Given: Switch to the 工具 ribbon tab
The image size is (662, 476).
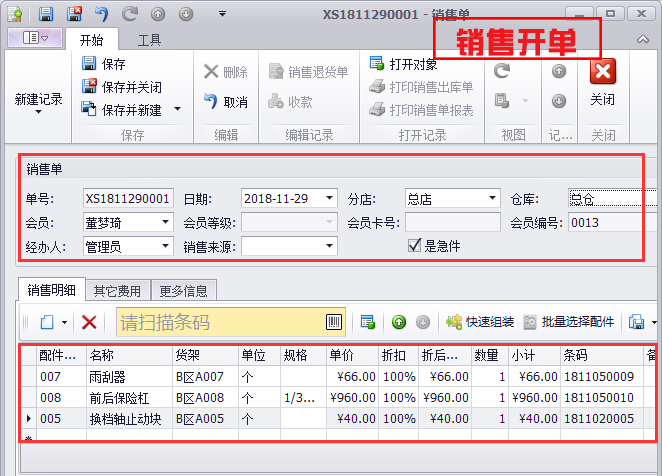Looking at the screenshot, I should point(149,40).
